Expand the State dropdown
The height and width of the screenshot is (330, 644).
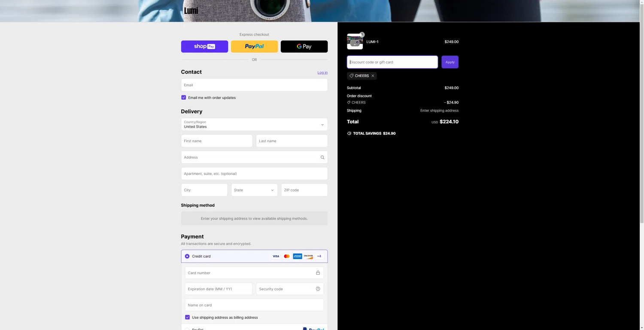254,190
